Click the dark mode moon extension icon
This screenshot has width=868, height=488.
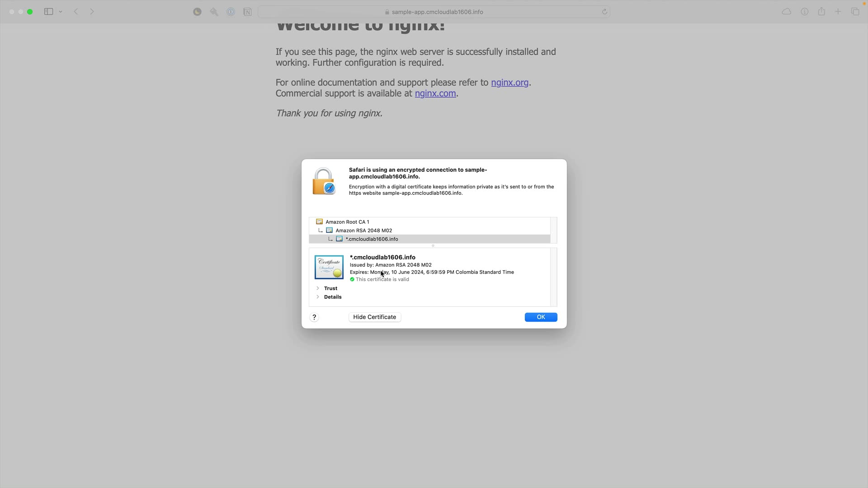197,12
